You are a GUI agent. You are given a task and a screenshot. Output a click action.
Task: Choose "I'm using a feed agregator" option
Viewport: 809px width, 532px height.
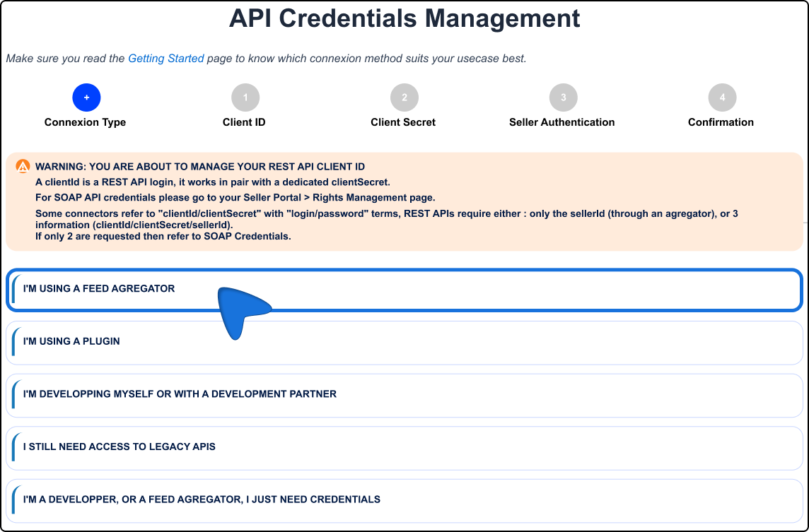[99, 289]
